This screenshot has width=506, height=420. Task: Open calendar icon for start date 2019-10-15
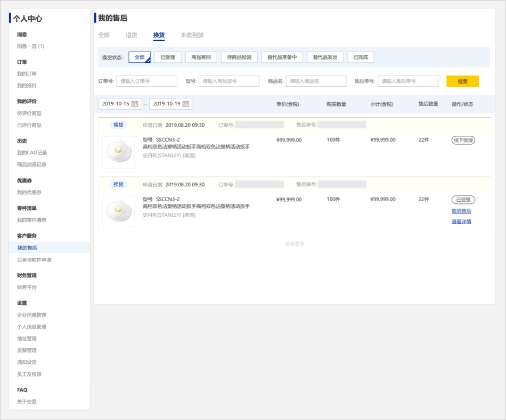point(135,104)
